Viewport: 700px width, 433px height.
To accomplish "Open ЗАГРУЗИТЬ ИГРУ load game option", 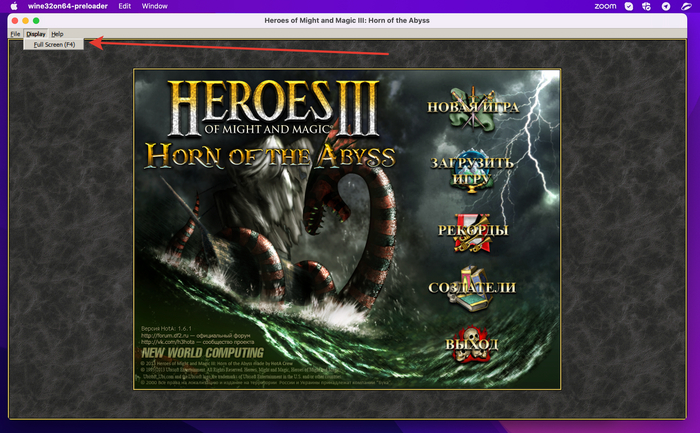I will (x=472, y=171).
